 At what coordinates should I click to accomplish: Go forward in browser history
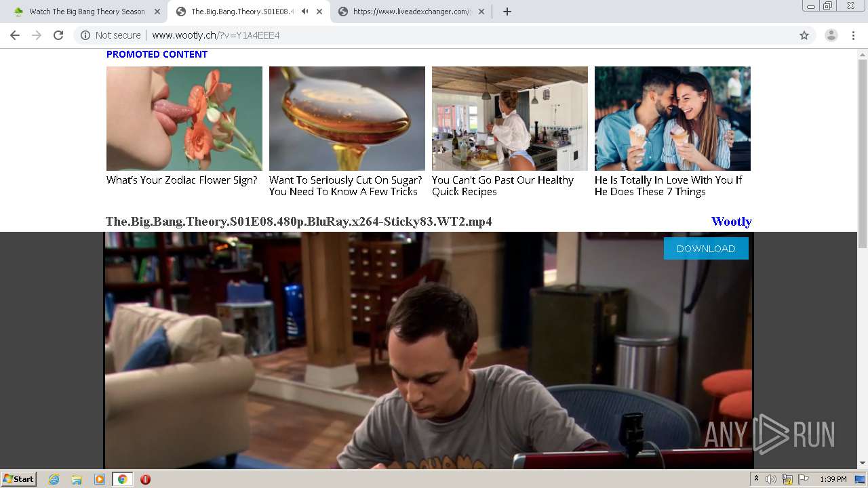point(37,35)
